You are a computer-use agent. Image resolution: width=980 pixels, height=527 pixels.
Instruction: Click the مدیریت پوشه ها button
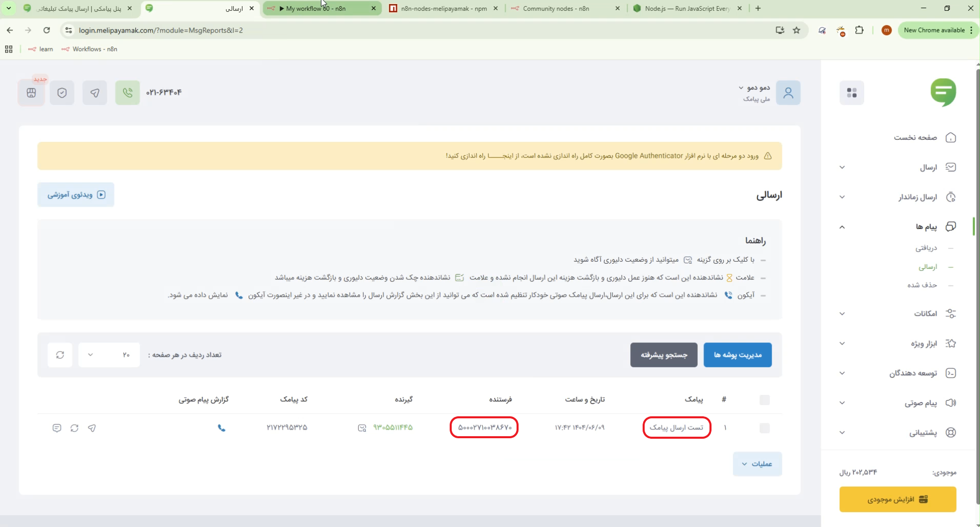click(737, 355)
